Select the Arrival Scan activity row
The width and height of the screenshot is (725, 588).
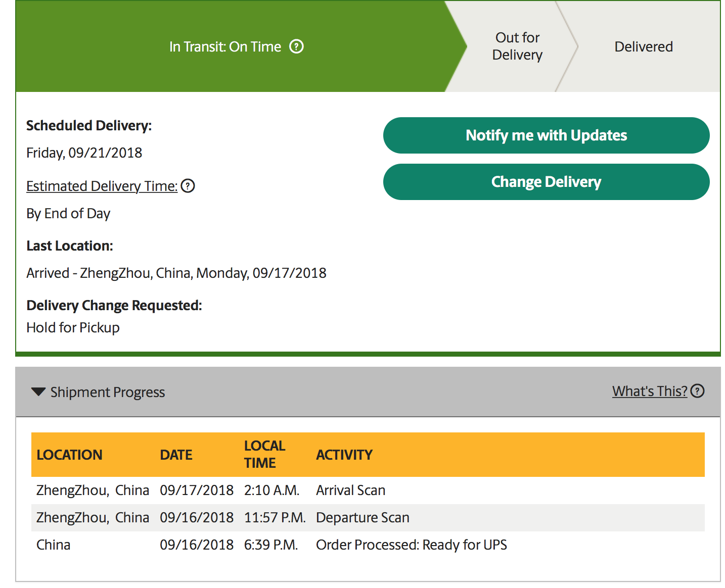(350, 491)
